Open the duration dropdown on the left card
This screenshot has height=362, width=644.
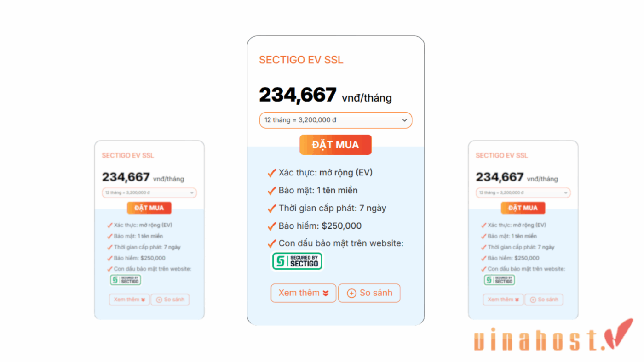tap(149, 192)
